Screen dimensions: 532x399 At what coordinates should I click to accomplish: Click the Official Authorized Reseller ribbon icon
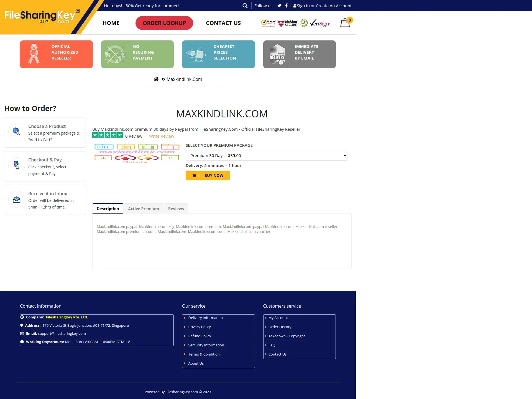(34, 54)
